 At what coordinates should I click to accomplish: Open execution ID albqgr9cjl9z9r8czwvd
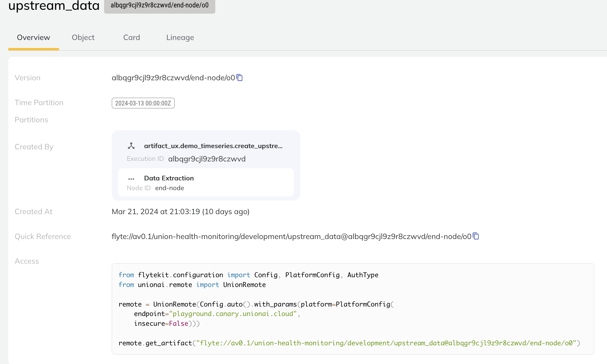click(x=207, y=159)
